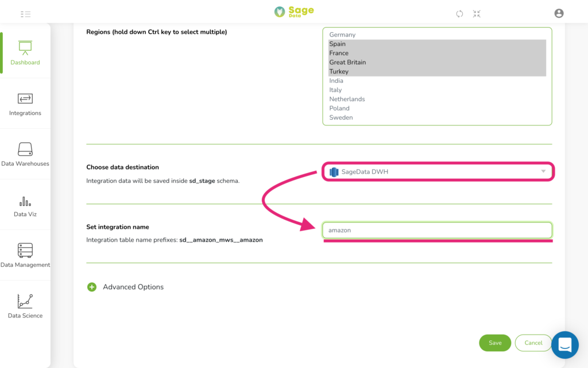Screen dimensions: 588x368
Task: Select Great Britain in regions list
Action: [437, 62]
